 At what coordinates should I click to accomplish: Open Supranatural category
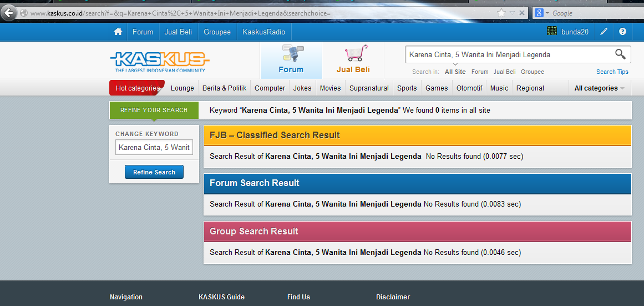[369, 88]
